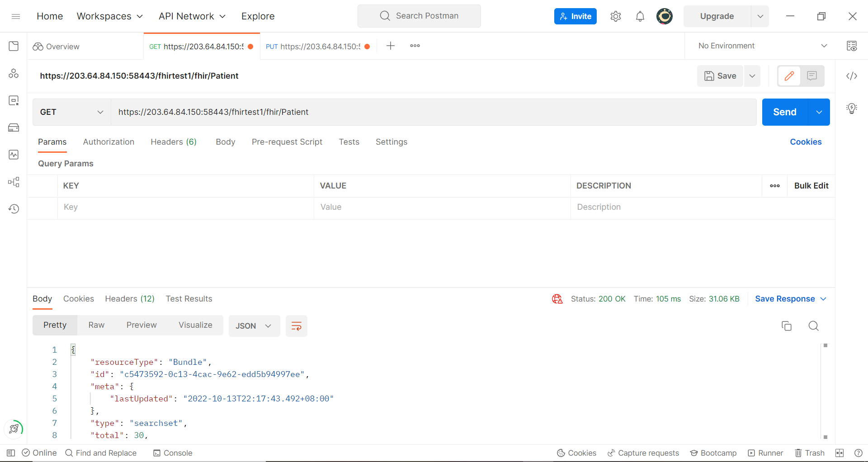The width and height of the screenshot is (868, 462).
Task: Search within the response body
Action: click(813, 326)
